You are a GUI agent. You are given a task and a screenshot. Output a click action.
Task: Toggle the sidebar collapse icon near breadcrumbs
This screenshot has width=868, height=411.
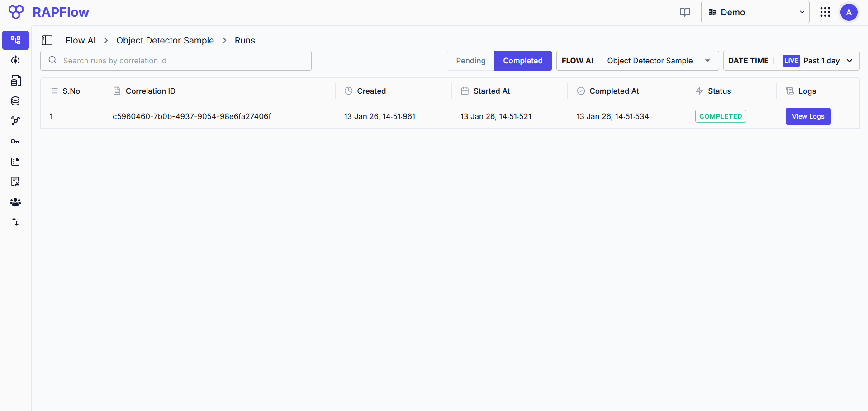click(47, 40)
